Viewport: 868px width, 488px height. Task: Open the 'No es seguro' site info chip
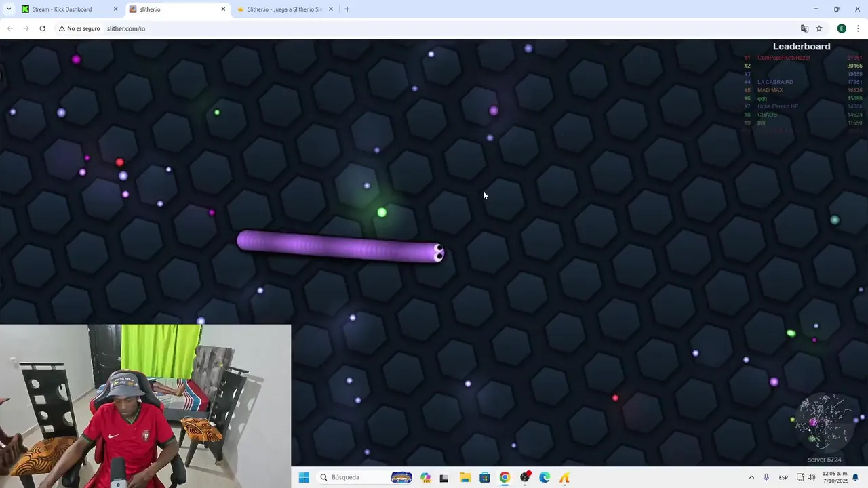click(x=79, y=28)
